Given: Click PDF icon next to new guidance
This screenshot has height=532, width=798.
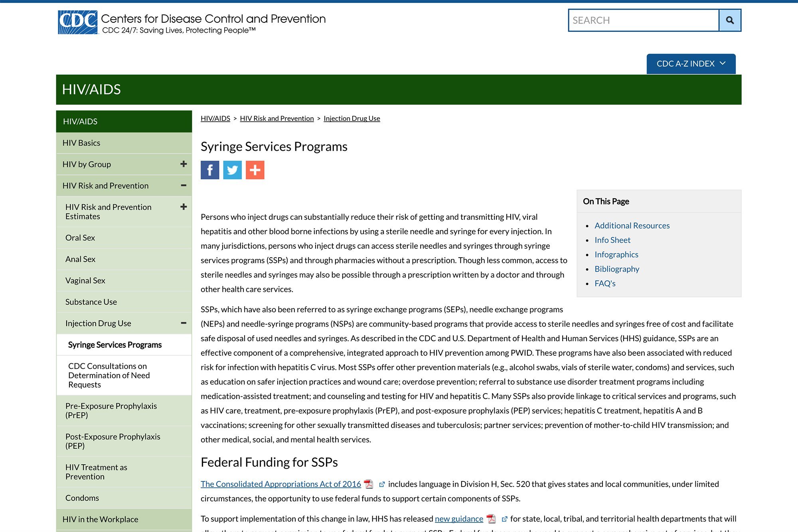Looking at the screenshot, I should 491,519.
